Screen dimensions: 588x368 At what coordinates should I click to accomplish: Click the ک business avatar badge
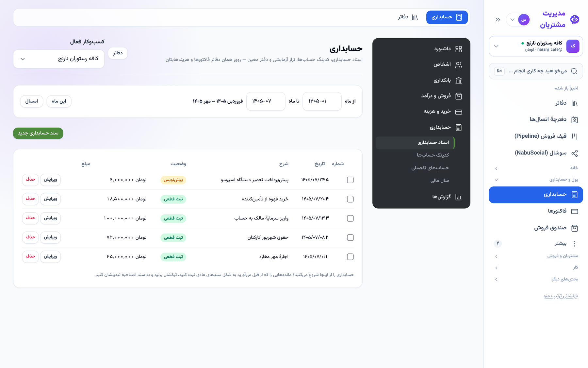pyautogui.click(x=573, y=46)
